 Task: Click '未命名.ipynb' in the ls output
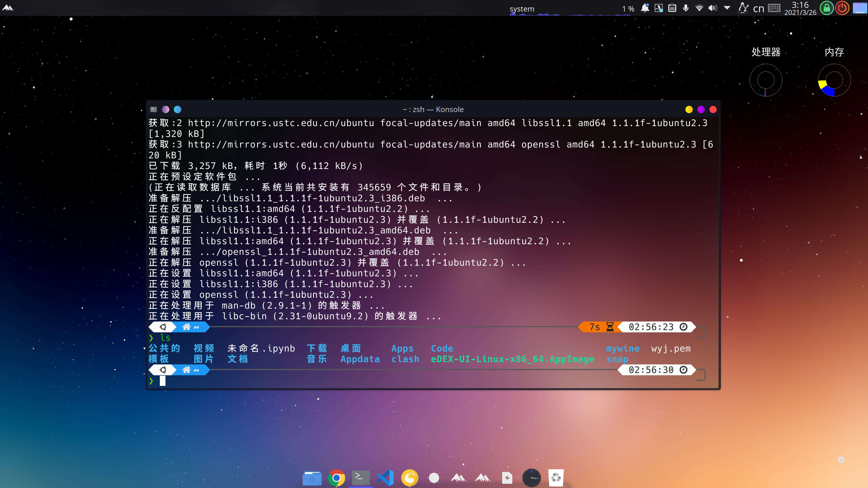[261, 348]
